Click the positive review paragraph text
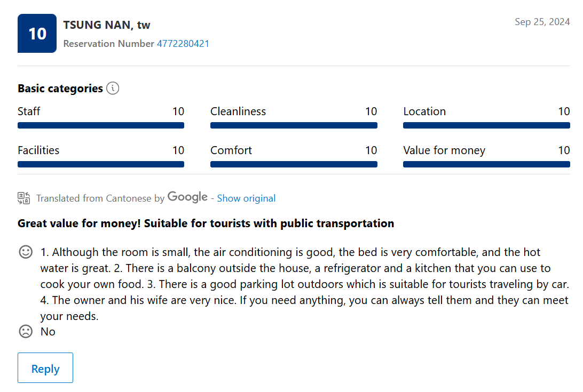This screenshot has width=583, height=392. pos(304,284)
